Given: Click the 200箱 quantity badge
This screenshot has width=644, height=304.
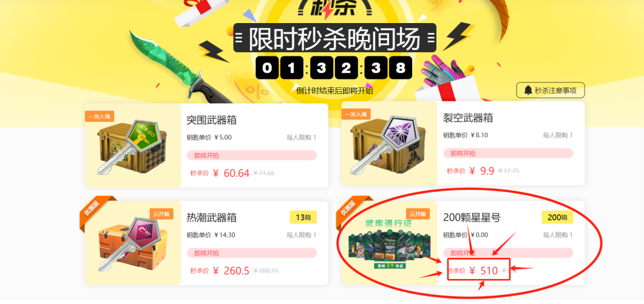Looking at the screenshot, I should (557, 217).
